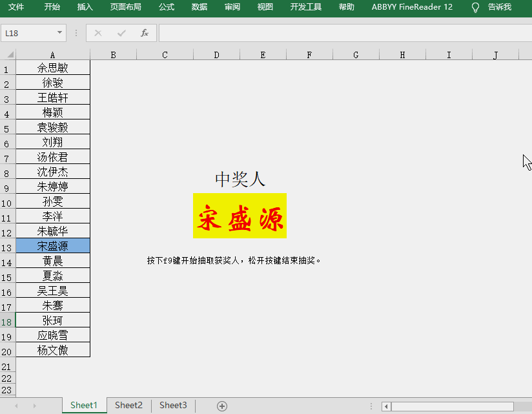The width and height of the screenshot is (532, 414).
Task: Switch to Sheet2 tab
Action: [x=128, y=406]
